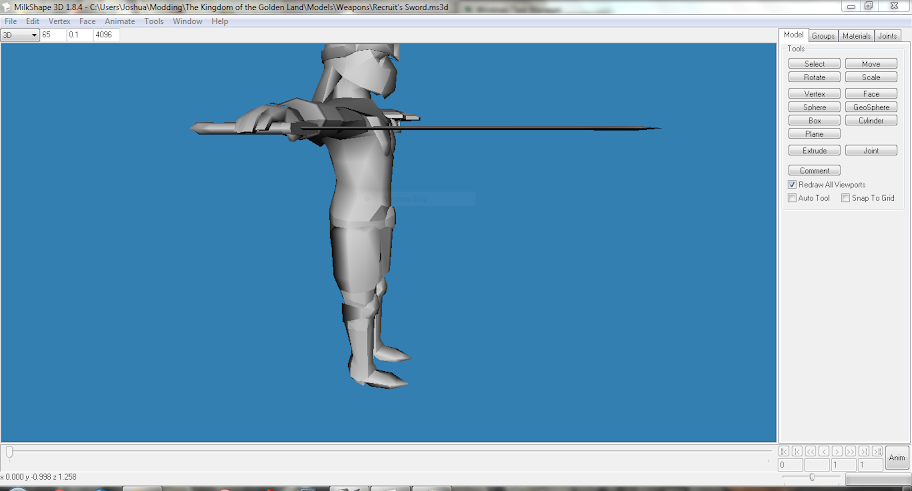Switch to the Model tab

[x=793, y=35]
